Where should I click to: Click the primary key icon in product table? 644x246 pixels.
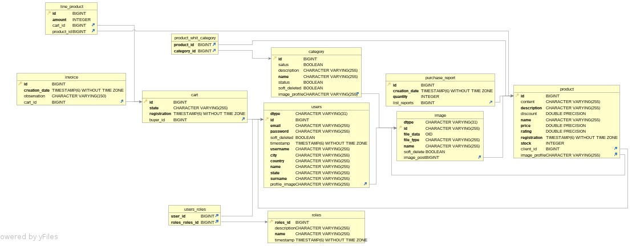click(x=517, y=96)
